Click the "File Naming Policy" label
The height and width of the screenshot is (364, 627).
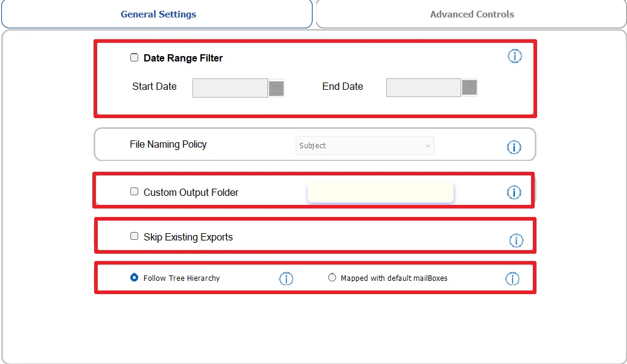(168, 145)
